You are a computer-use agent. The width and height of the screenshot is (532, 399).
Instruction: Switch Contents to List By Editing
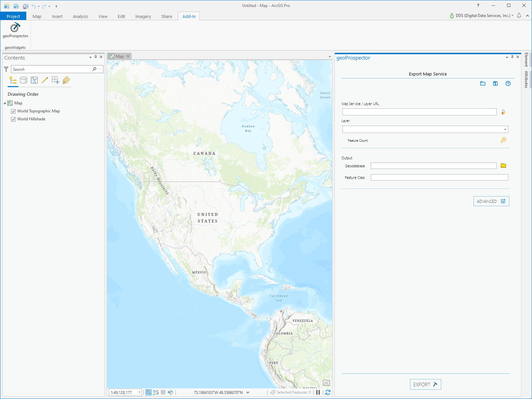(45, 80)
